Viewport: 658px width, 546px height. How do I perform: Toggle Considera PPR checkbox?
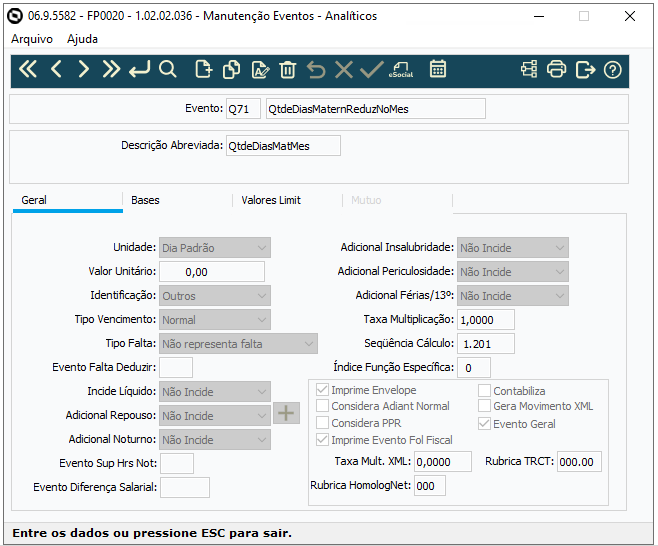pyautogui.click(x=322, y=423)
